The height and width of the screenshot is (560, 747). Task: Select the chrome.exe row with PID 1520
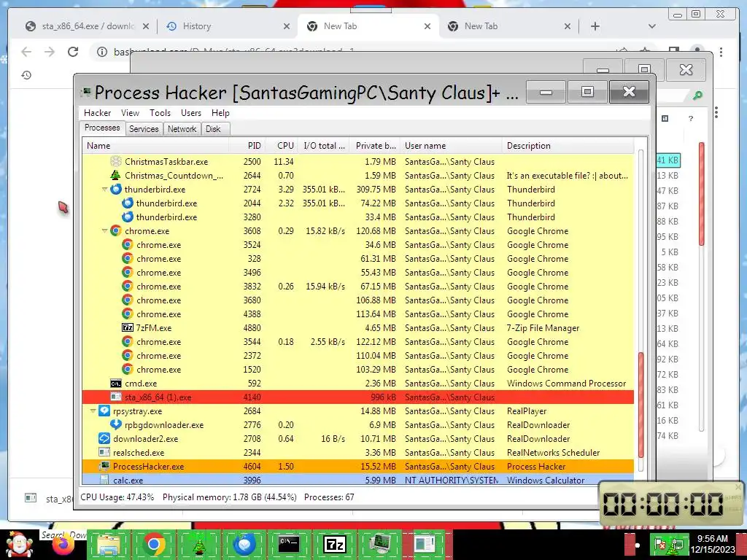[x=357, y=370]
